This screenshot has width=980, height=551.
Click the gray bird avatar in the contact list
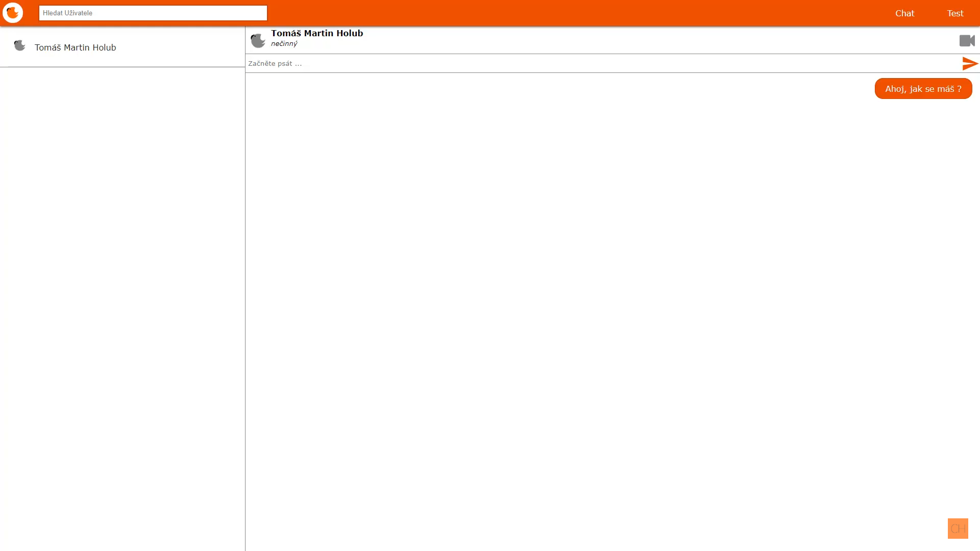pyautogui.click(x=19, y=46)
